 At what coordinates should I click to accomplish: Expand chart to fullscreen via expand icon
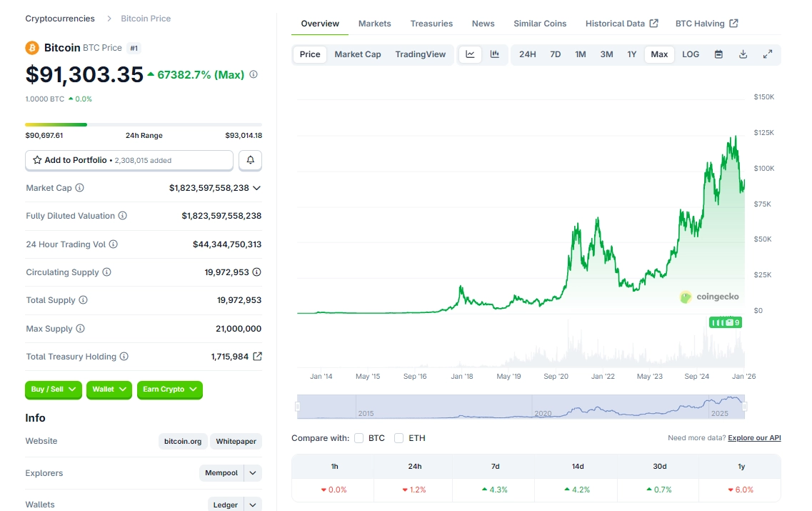768,54
